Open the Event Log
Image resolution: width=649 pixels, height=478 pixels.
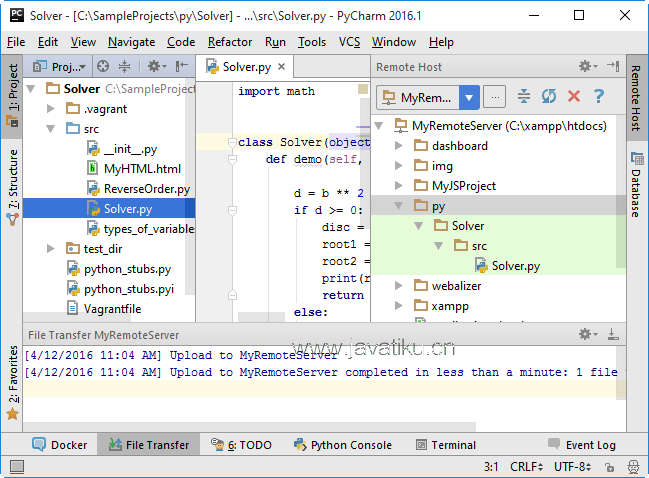pyautogui.click(x=582, y=445)
